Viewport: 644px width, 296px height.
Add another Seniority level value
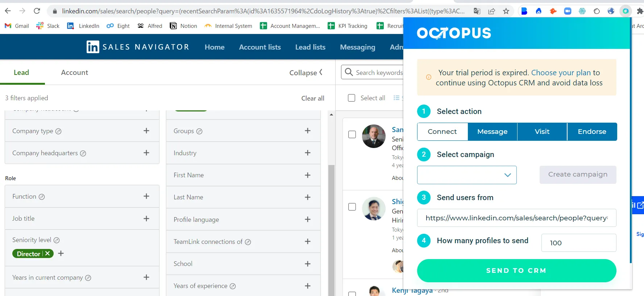tap(61, 253)
